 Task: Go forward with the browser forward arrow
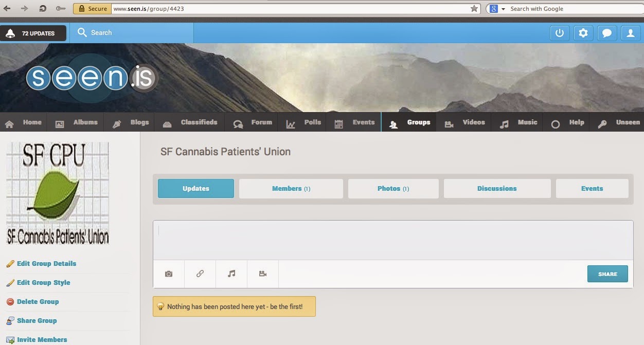tap(24, 9)
